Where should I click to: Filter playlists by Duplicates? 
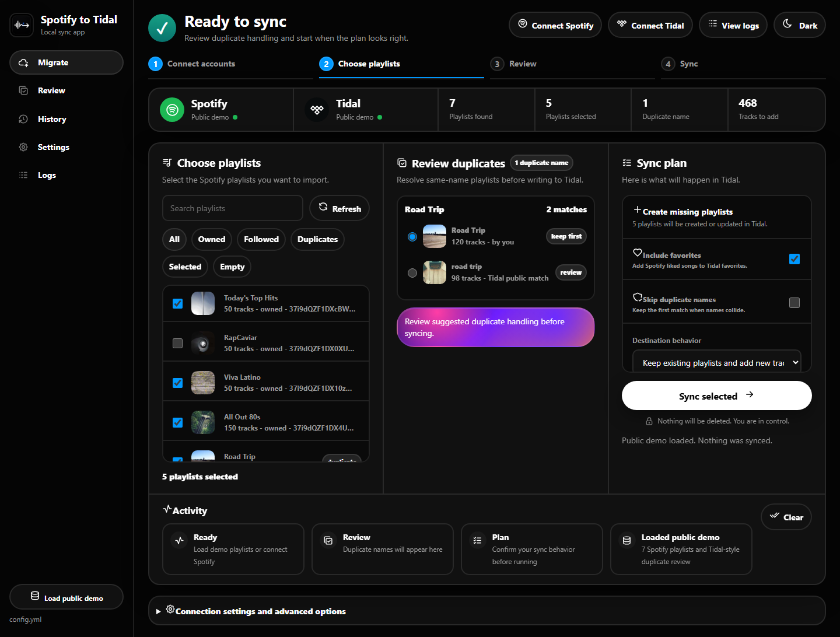(317, 239)
